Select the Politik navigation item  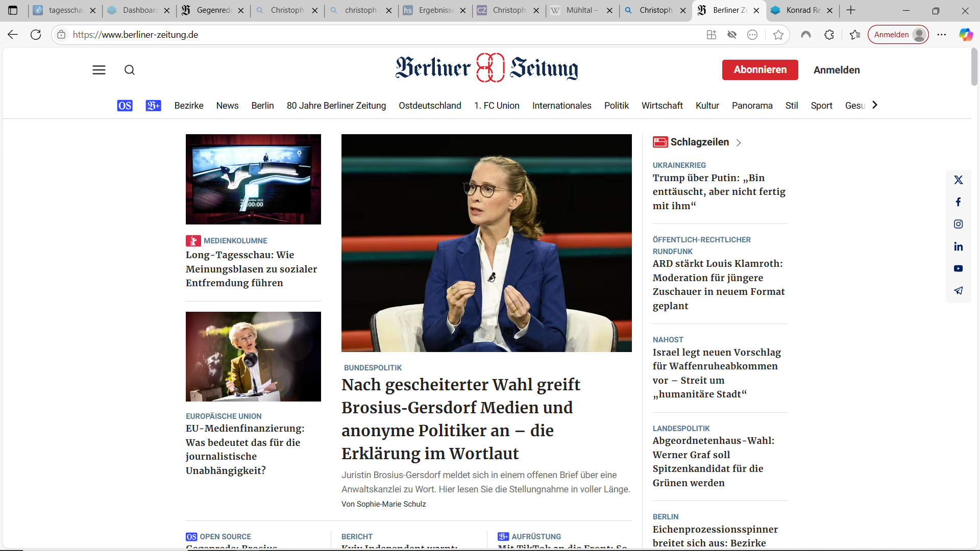coord(616,106)
